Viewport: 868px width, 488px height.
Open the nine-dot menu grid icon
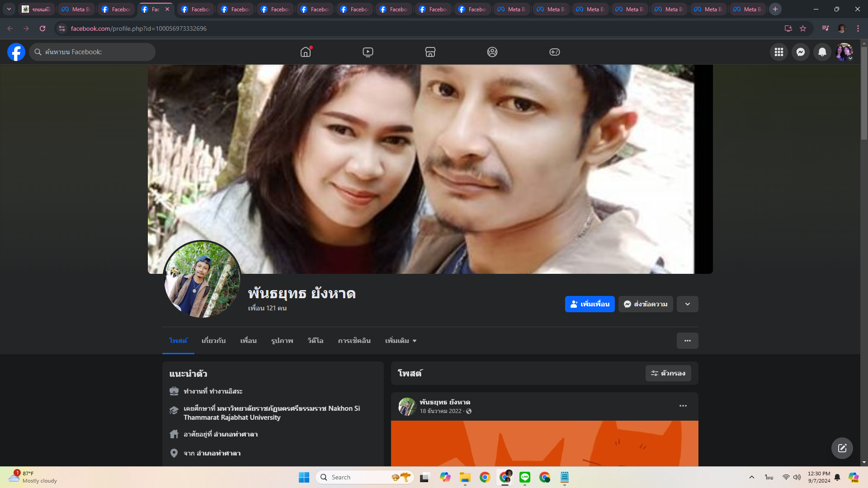779,52
